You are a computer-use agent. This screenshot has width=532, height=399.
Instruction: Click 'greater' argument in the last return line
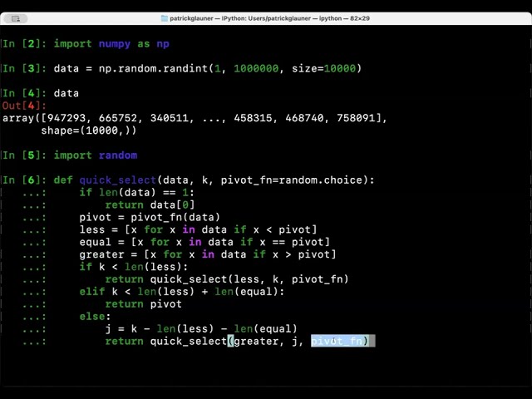(x=255, y=341)
